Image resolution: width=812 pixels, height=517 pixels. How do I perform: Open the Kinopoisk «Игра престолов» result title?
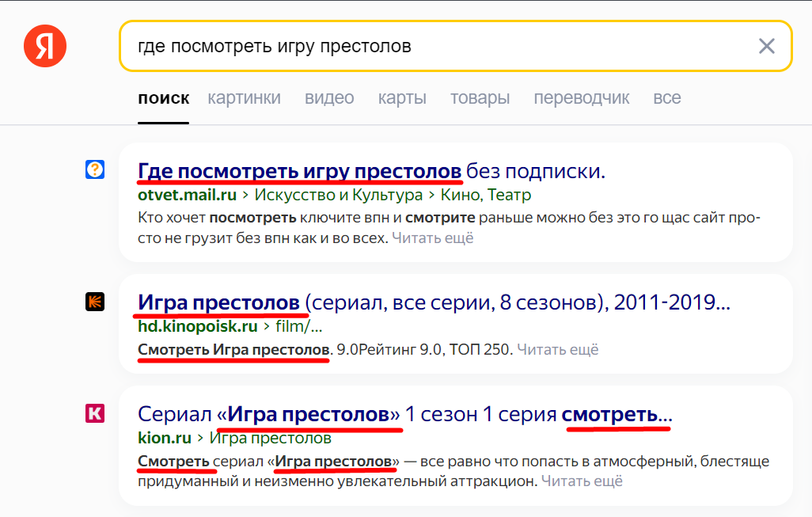point(434,302)
